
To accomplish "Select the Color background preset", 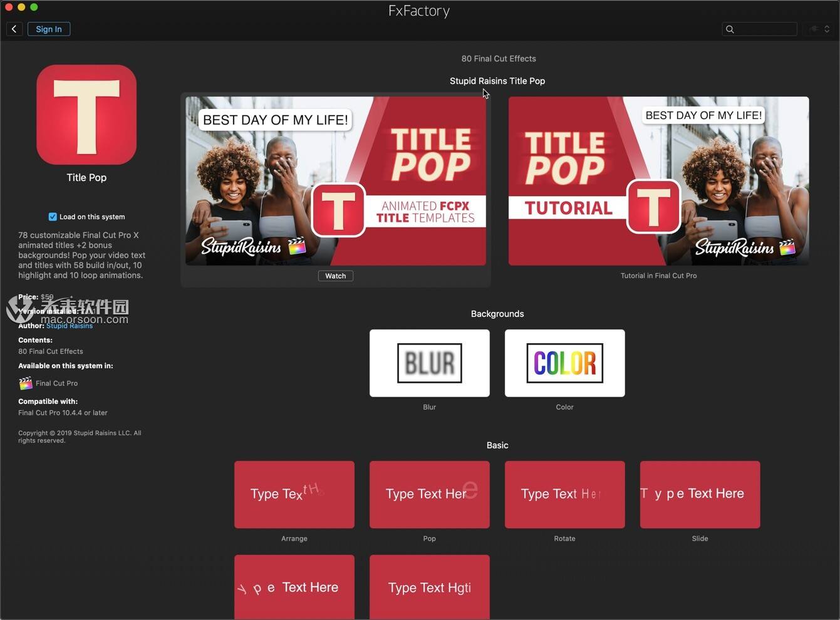I will tap(565, 363).
